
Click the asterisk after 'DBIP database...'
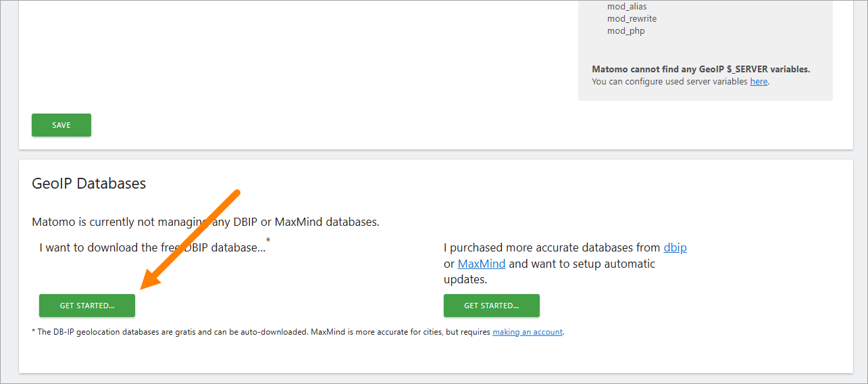click(x=268, y=240)
